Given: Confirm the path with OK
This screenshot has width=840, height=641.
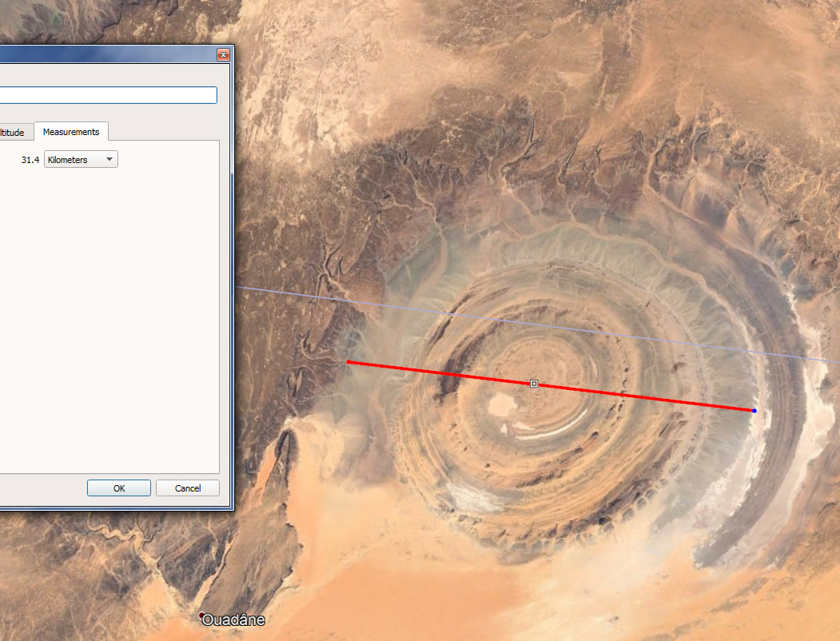Looking at the screenshot, I should [x=119, y=488].
